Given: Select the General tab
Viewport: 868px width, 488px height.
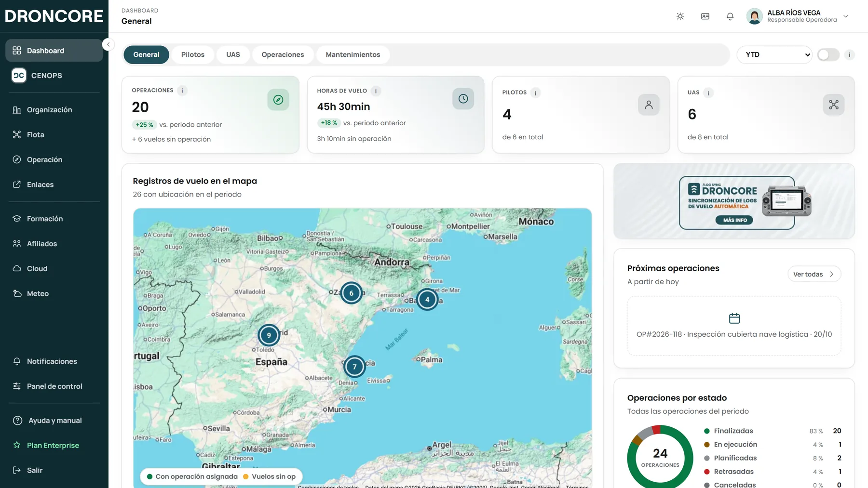Looking at the screenshot, I should (x=146, y=54).
